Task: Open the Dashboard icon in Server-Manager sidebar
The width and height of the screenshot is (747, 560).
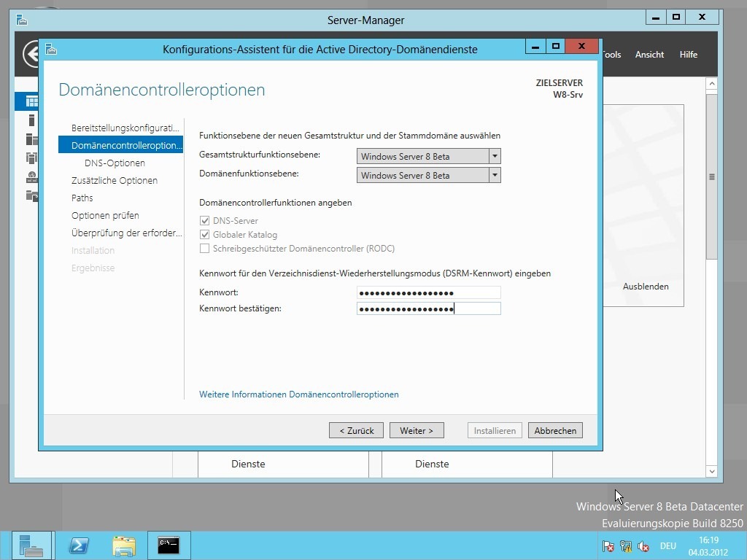Action: [x=31, y=102]
